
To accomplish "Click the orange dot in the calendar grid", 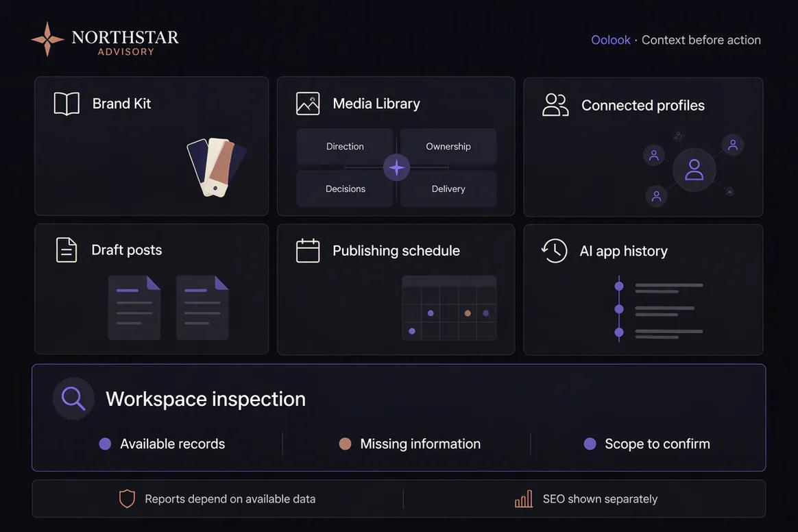I will pos(468,313).
